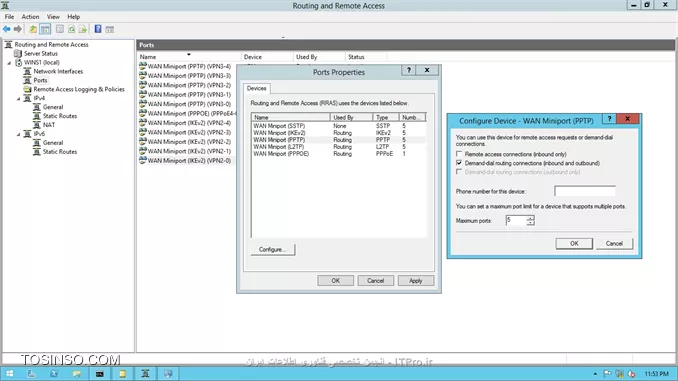Collapse the WINS1 (local) tree node

[9, 63]
